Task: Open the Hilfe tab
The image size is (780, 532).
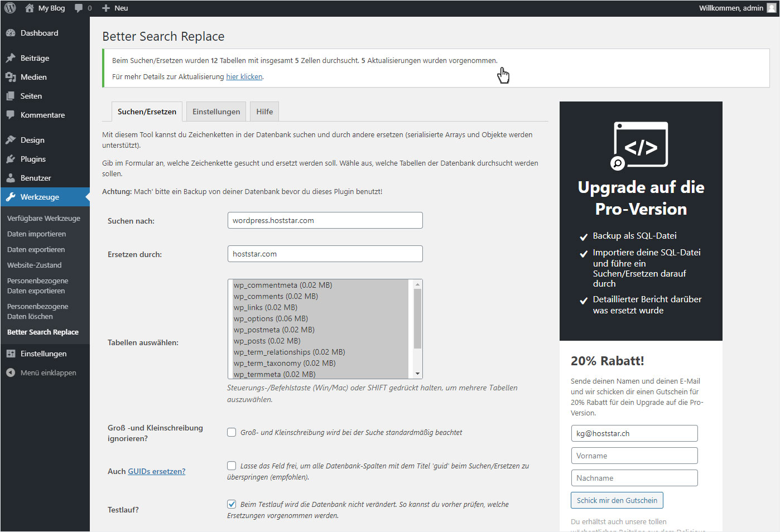Action: [x=264, y=112]
